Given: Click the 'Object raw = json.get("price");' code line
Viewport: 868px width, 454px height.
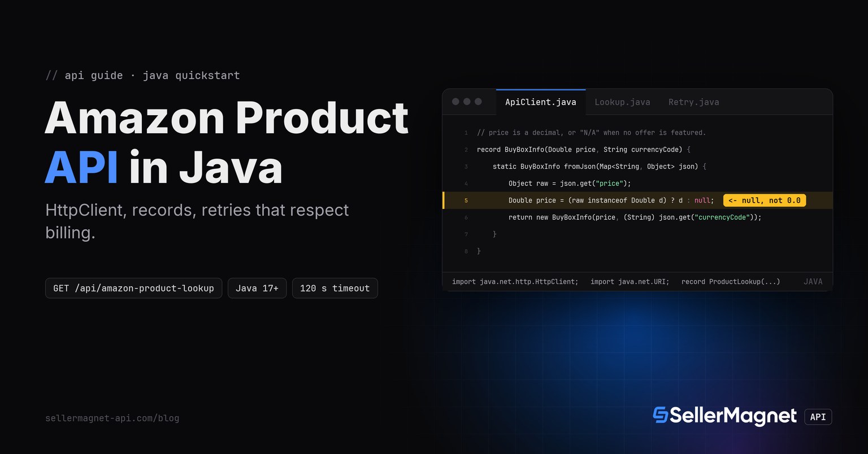Looking at the screenshot, I should pyautogui.click(x=569, y=184).
